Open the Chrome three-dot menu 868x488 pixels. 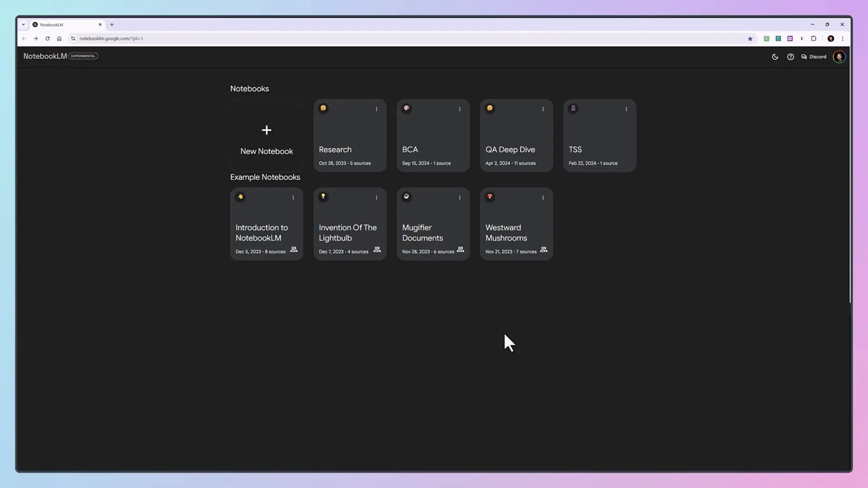point(843,38)
